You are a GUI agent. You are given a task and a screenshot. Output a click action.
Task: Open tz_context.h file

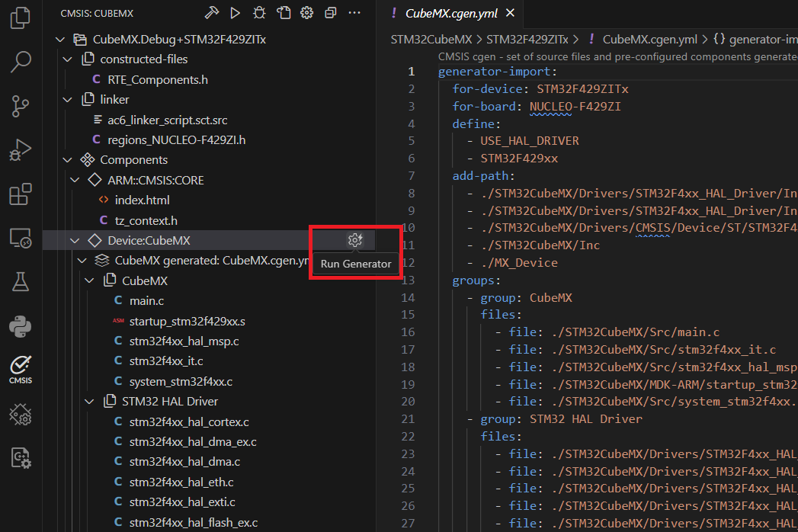146,221
